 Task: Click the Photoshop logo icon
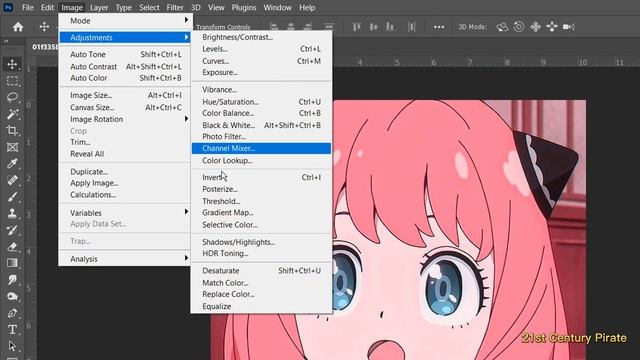[8, 7]
